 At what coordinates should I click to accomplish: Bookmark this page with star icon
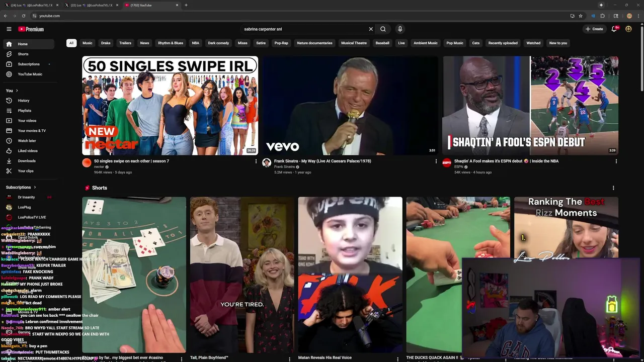tap(581, 16)
